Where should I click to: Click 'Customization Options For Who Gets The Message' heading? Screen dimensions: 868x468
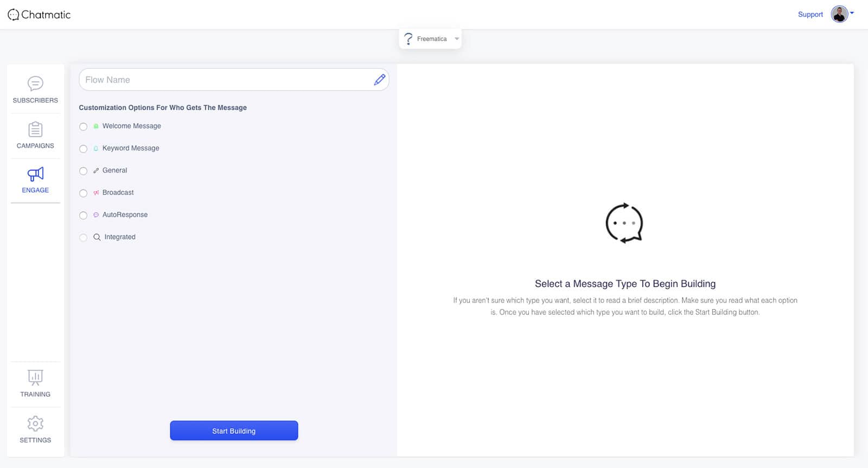163,107
